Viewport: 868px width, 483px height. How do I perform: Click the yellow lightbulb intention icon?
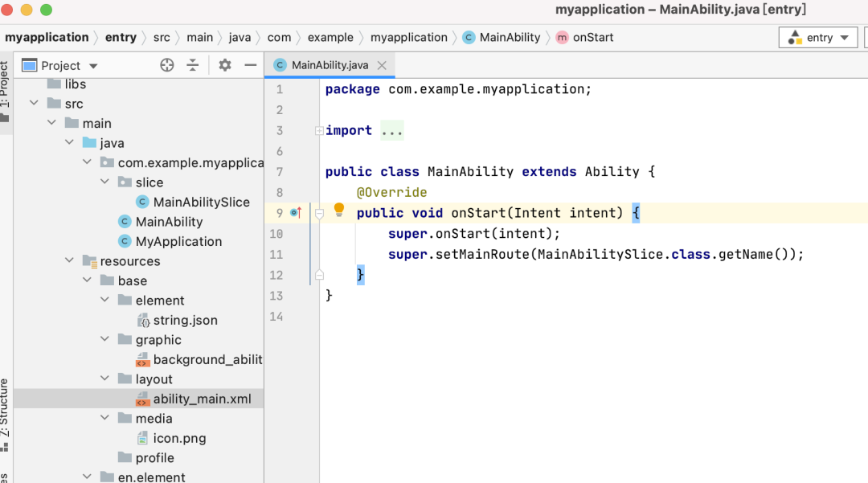tap(339, 211)
